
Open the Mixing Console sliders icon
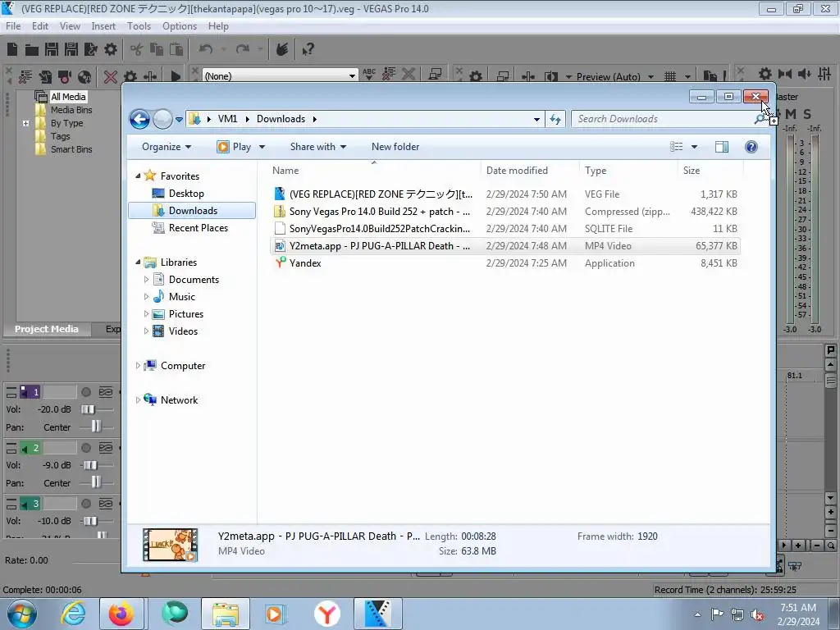point(824,74)
